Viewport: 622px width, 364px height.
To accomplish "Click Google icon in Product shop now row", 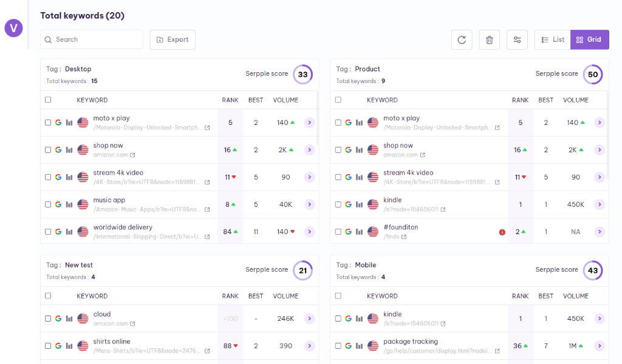I will pos(348,150).
